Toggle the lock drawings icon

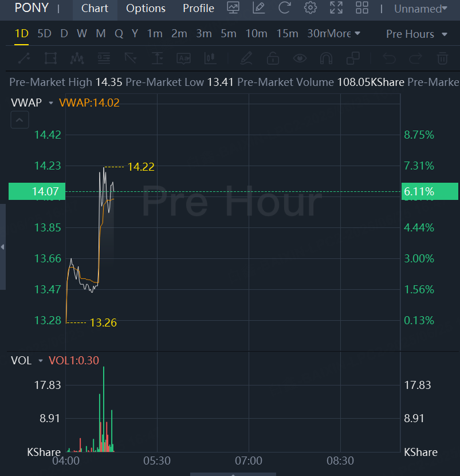pyautogui.click(x=273, y=58)
